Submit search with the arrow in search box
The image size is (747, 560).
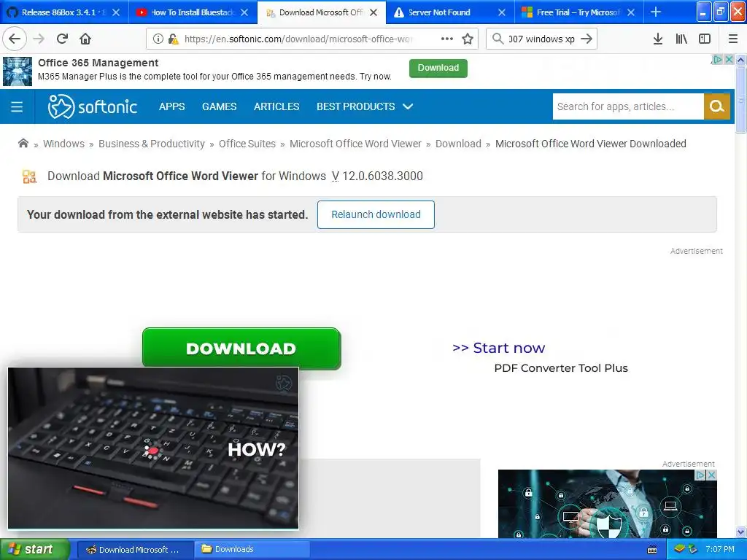pos(587,39)
